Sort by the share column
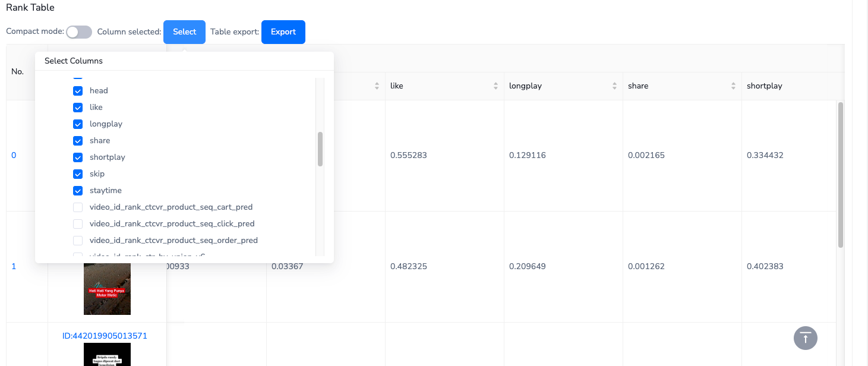The image size is (868, 366). click(x=733, y=86)
